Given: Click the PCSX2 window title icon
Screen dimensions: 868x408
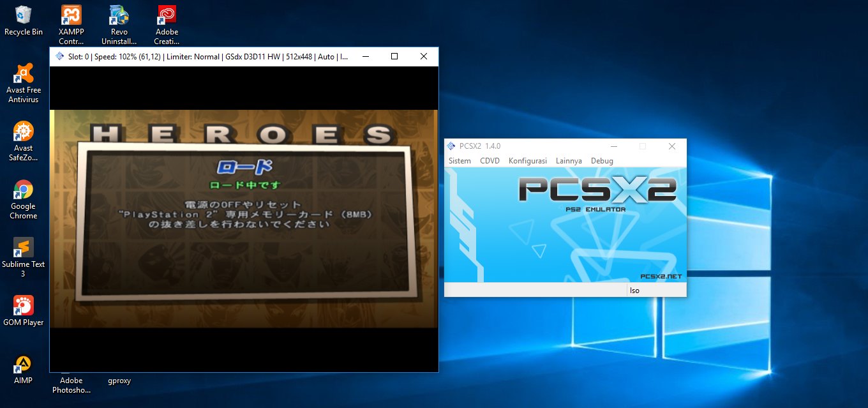Looking at the screenshot, I should (x=451, y=146).
